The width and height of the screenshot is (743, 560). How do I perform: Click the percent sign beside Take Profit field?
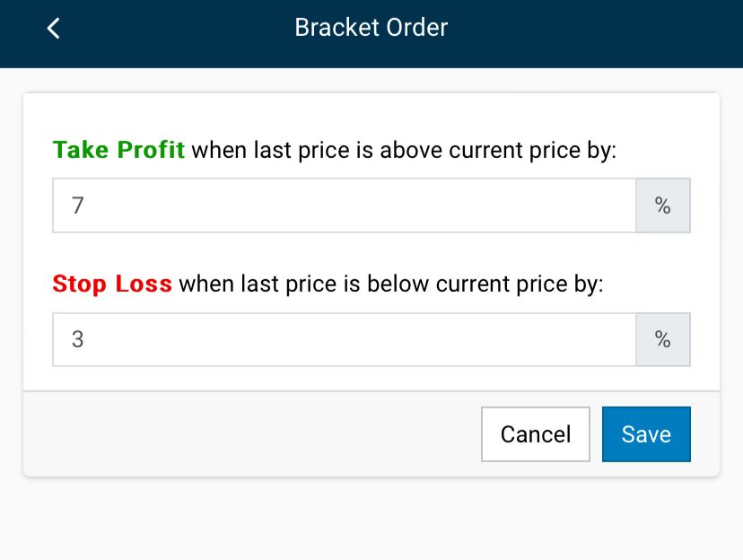click(663, 206)
